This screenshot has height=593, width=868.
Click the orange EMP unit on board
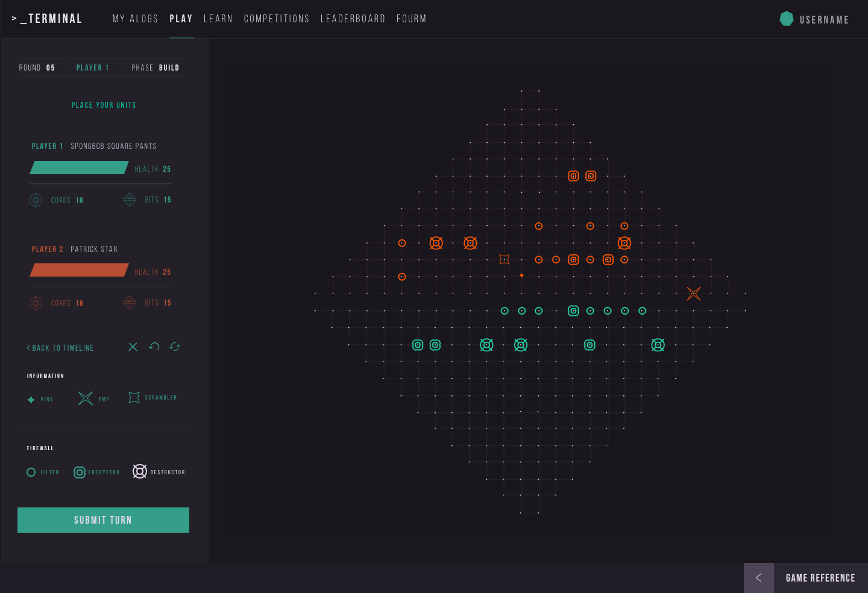tap(694, 293)
